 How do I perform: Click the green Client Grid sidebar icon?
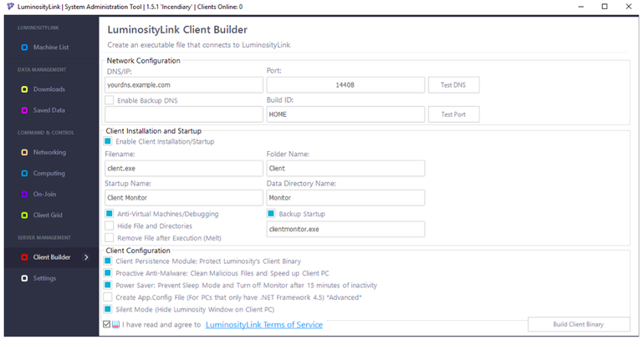[x=24, y=215]
